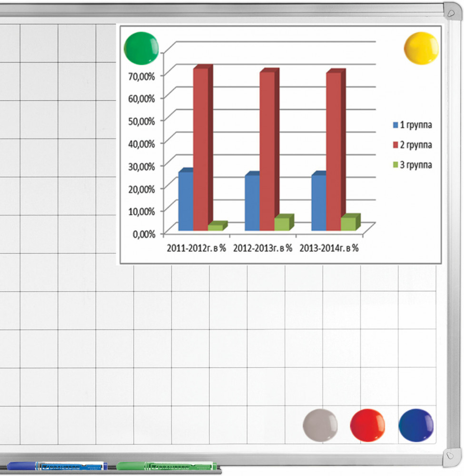
Task: Click the green magnet on the chart
Action: point(141,48)
